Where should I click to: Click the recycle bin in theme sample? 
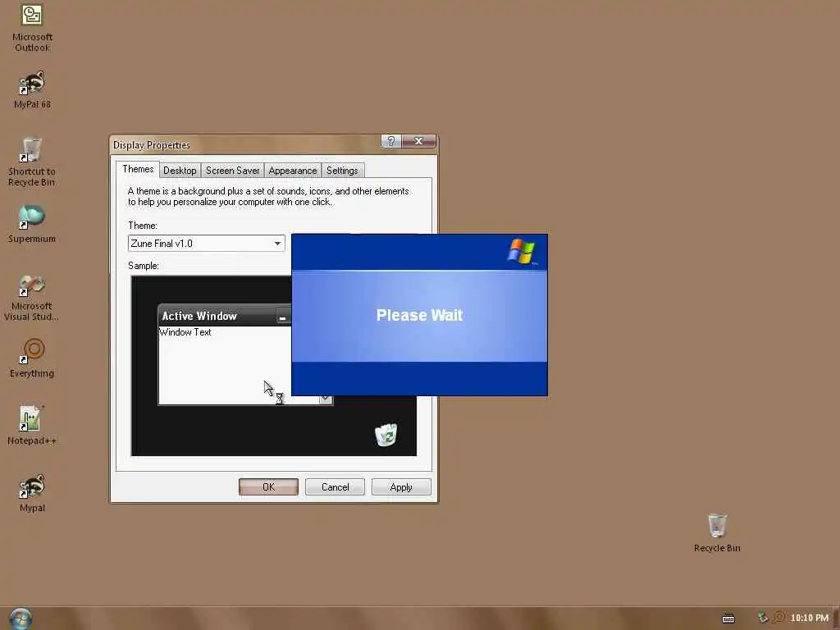click(x=386, y=435)
